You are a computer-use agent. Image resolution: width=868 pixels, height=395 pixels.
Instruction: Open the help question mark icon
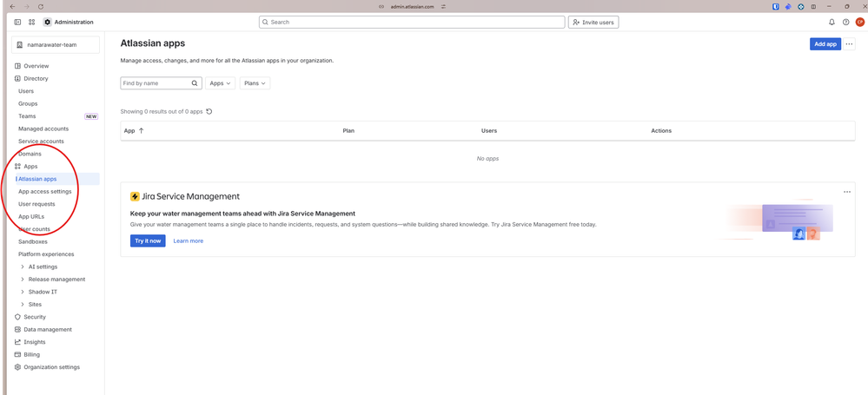point(845,22)
